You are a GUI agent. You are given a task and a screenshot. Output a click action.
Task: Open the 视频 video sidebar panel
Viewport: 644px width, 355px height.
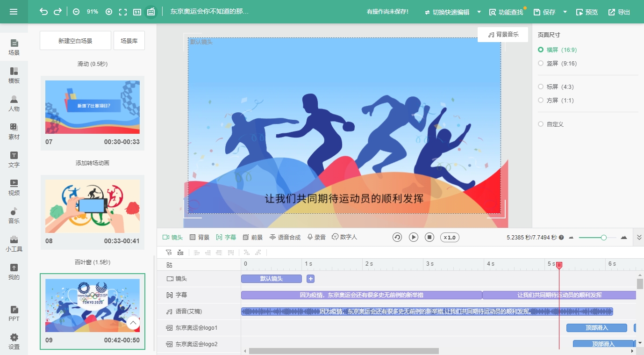click(x=14, y=188)
